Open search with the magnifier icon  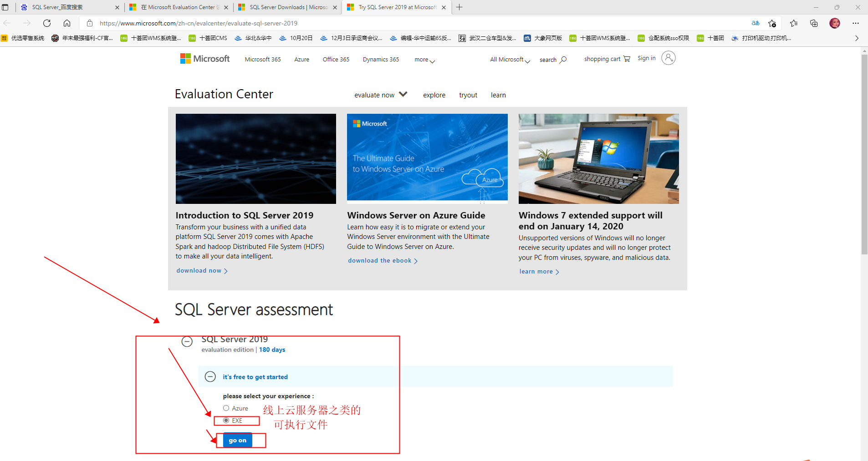564,59
